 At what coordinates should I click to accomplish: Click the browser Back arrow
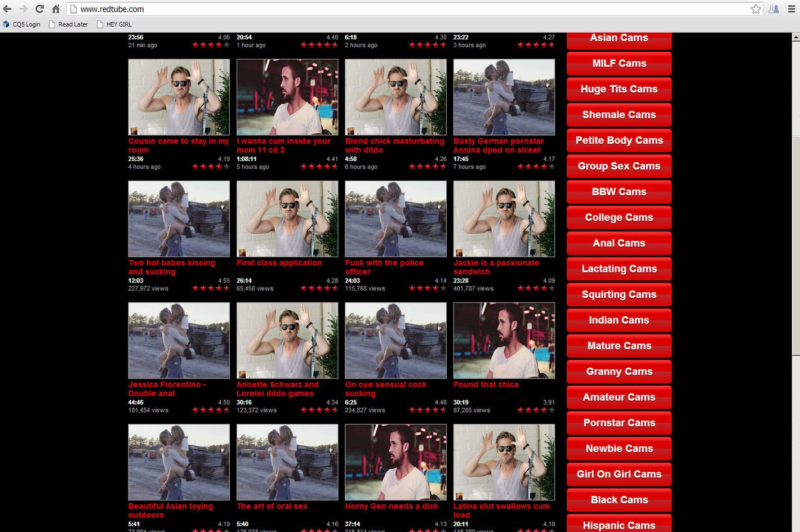pos(7,9)
